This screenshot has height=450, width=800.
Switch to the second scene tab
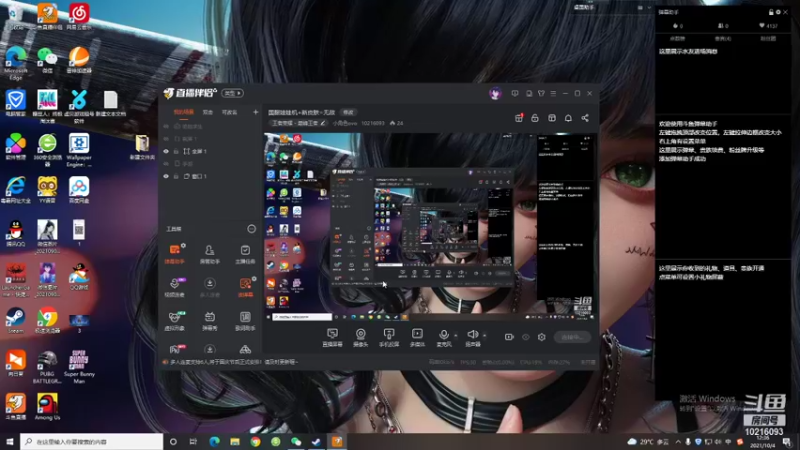208,112
